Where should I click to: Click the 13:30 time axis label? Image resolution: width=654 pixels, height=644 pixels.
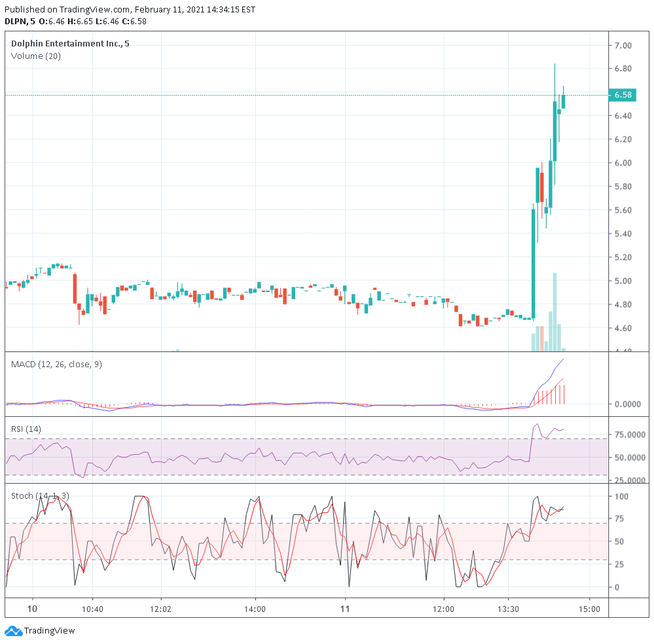tap(508, 609)
